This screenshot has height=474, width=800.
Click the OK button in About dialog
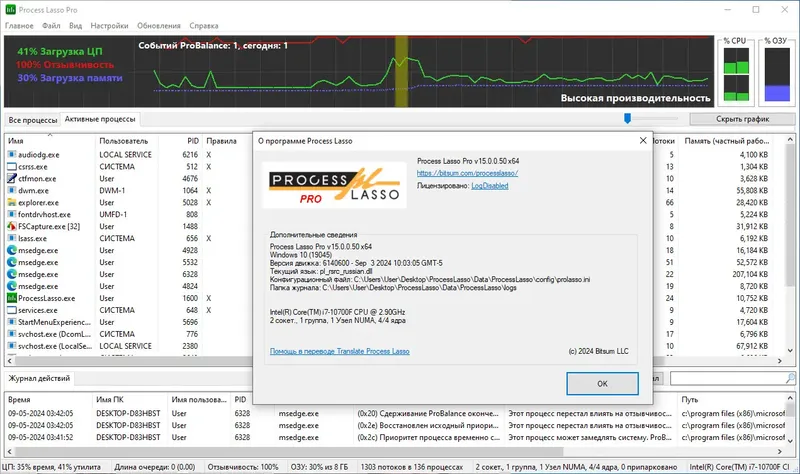click(602, 383)
